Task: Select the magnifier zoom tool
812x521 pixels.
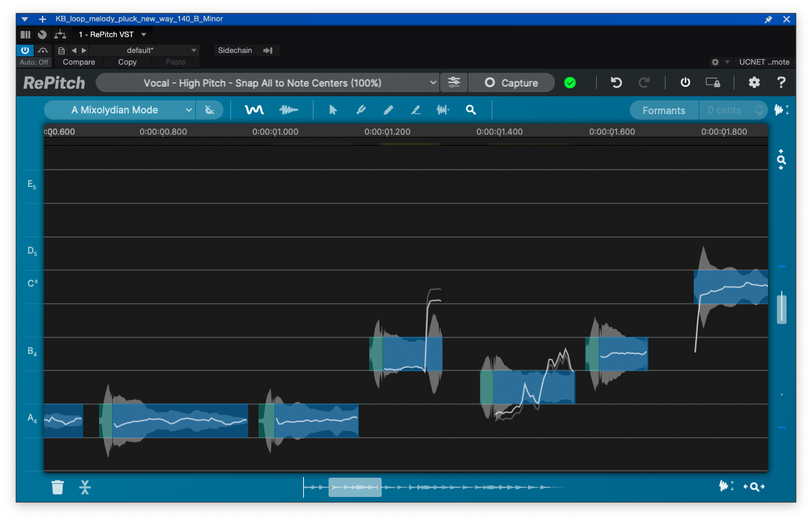Action: (x=471, y=110)
